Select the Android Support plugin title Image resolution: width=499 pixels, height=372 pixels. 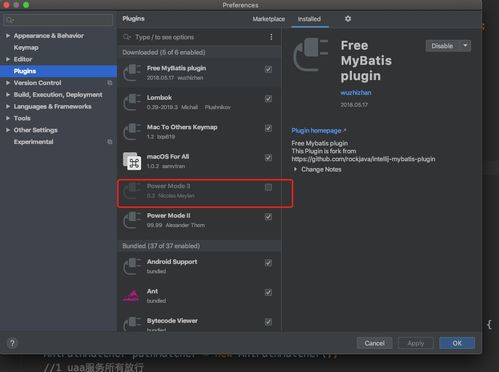coord(172,262)
